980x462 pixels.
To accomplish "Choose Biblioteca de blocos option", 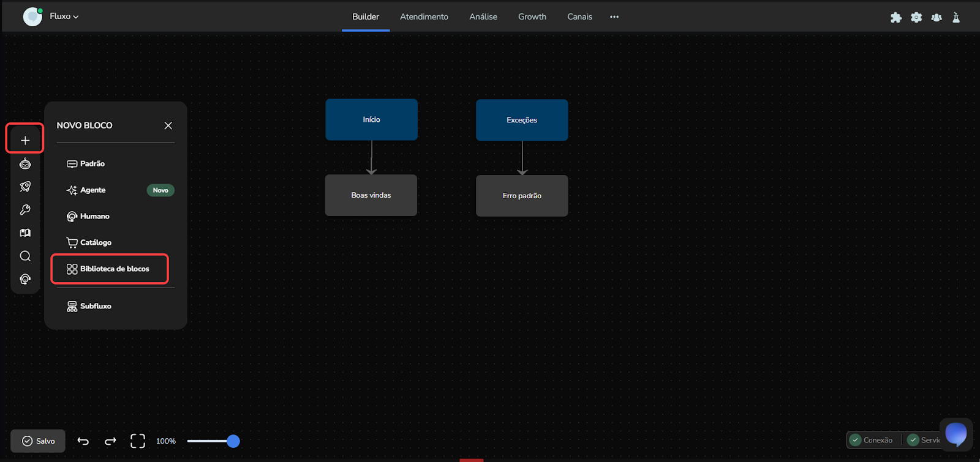I will click(109, 269).
